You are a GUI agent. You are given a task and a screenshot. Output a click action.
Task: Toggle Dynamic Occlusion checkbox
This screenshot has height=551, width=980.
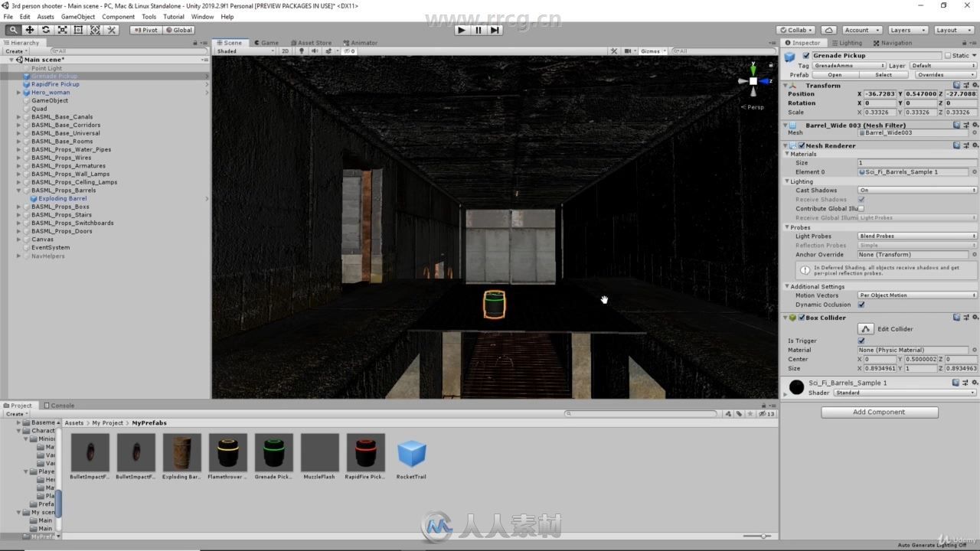pyautogui.click(x=861, y=305)
